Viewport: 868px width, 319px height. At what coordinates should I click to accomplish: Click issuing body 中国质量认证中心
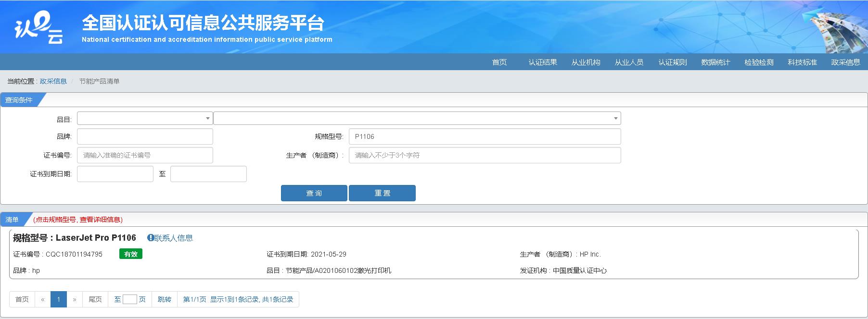point(580,270)
